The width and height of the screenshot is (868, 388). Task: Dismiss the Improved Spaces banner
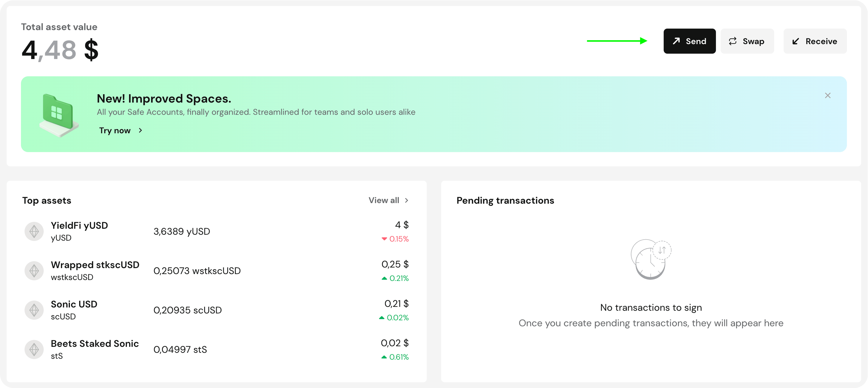pos(827,96)
